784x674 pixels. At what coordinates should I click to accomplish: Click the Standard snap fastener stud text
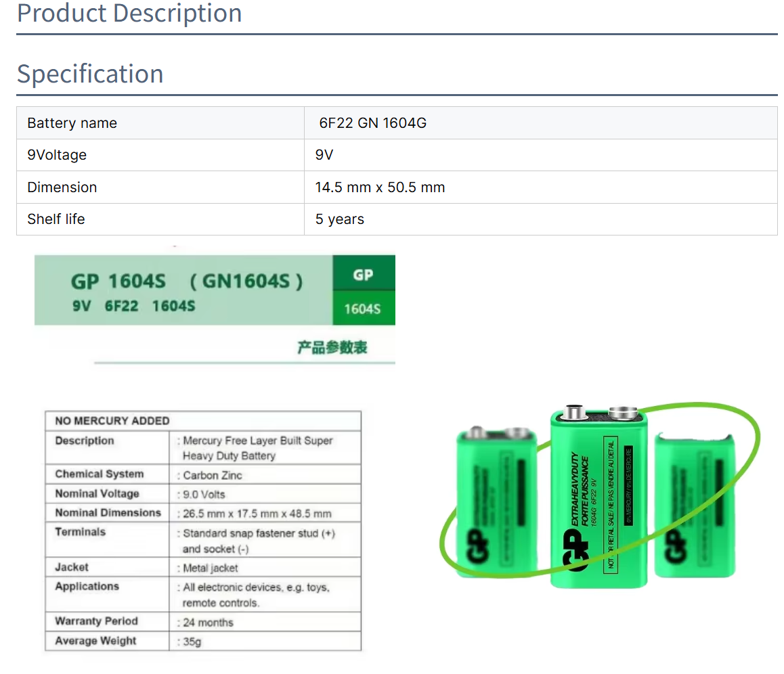pyautogui.click(x=259, y=534)
